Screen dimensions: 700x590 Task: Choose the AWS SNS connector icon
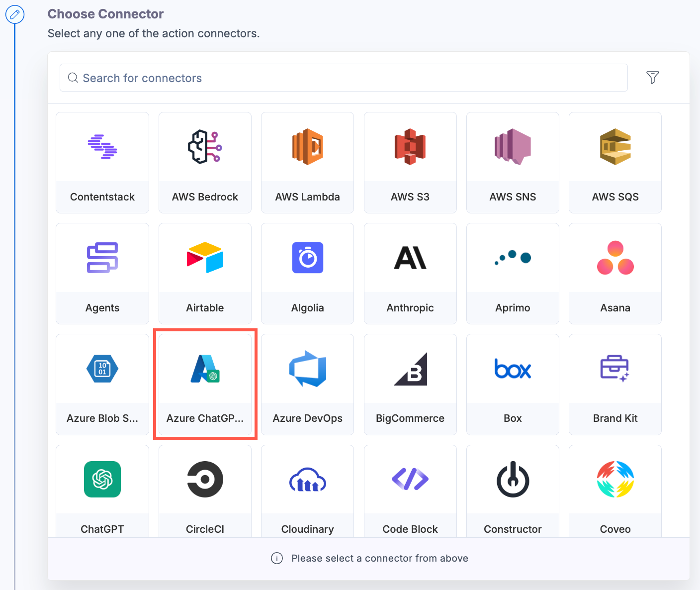click(513, 147)
